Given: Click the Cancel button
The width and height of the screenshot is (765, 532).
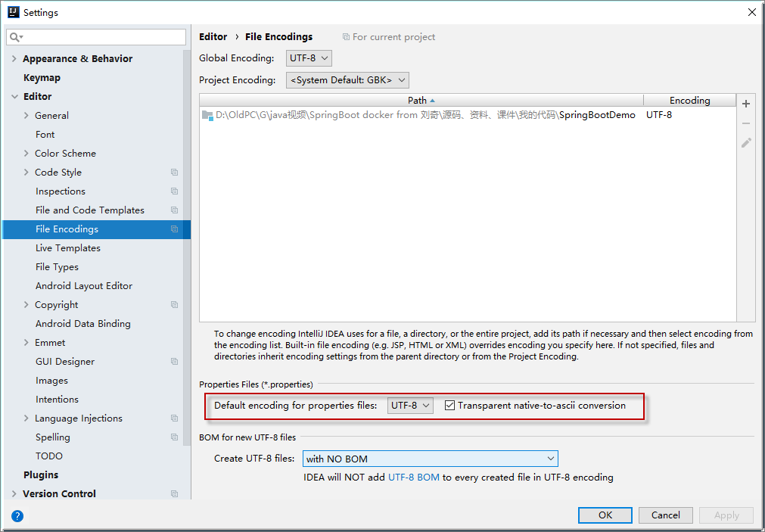Looking at the screenshot, I should (665, 515).
